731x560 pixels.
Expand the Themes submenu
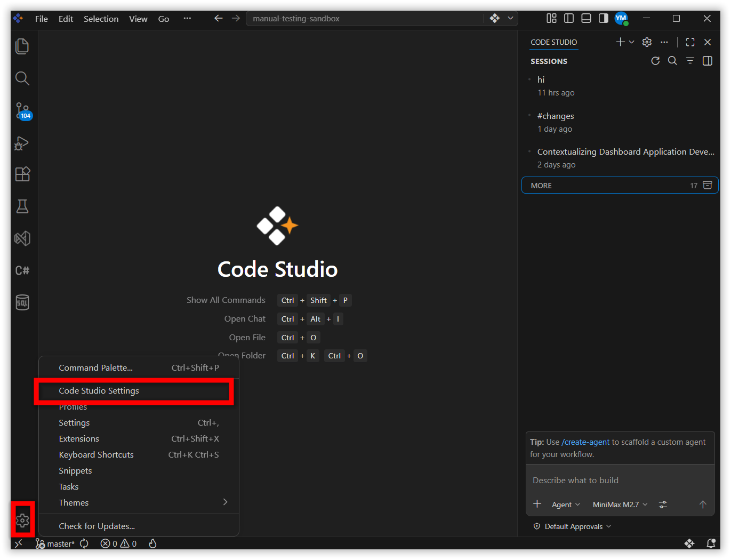[139, 502]
